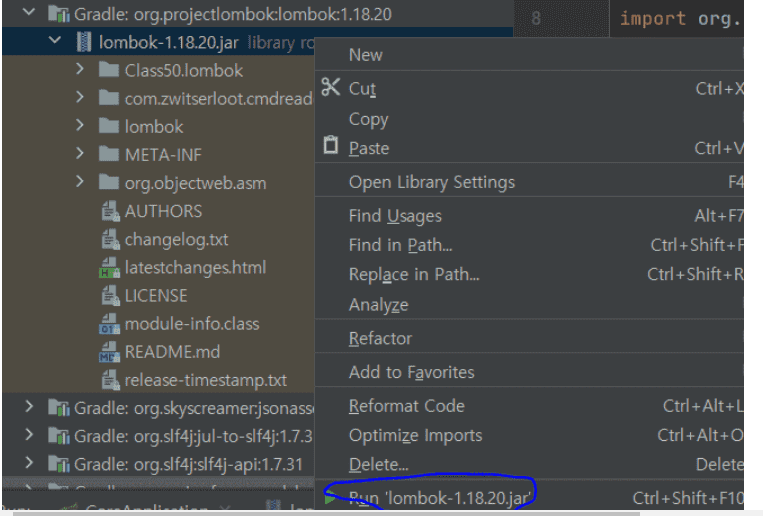The width and height of the screenshot is (763, 516).
Task: Select module-info.class in project tree
Action: [x=192, y=324]
